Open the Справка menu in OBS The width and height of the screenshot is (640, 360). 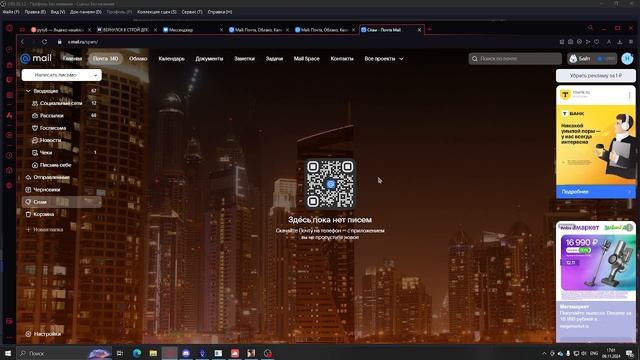tap(220, 12)
